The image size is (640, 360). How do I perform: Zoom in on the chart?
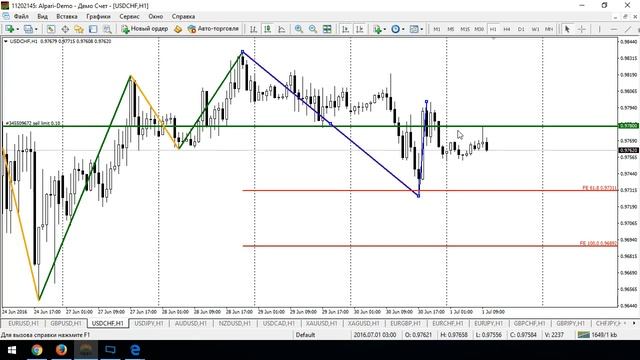299,29
